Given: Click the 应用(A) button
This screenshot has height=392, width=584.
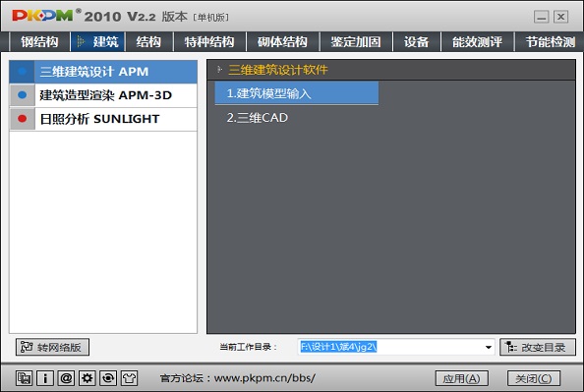Looking at the screenshot, I should click(x=461, y=378).
